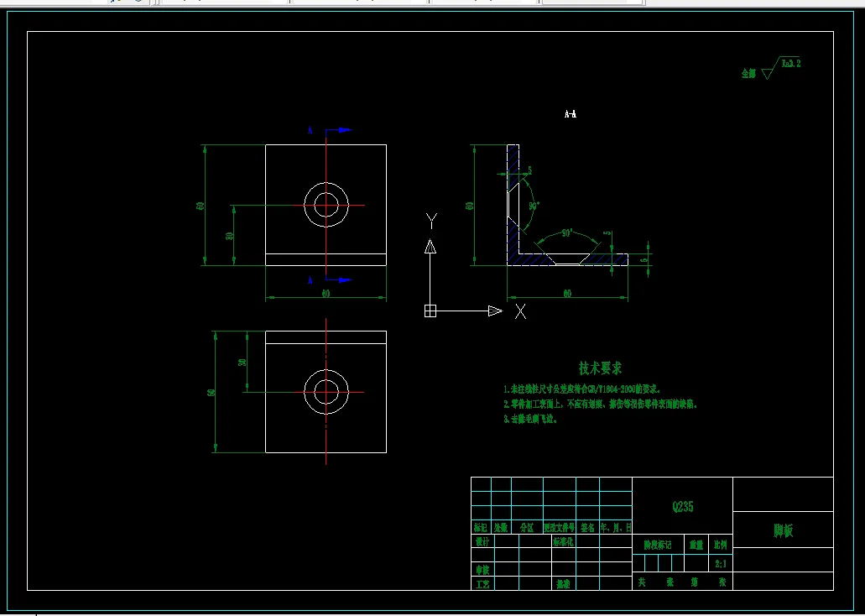865x616 pixels.
Task: Select the 30 dimension in lower plan view
Action: [242, 363]
